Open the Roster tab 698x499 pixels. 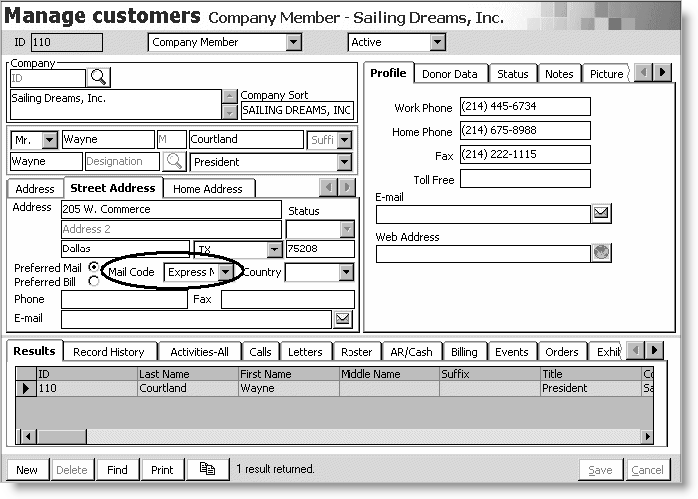(357, 352)
